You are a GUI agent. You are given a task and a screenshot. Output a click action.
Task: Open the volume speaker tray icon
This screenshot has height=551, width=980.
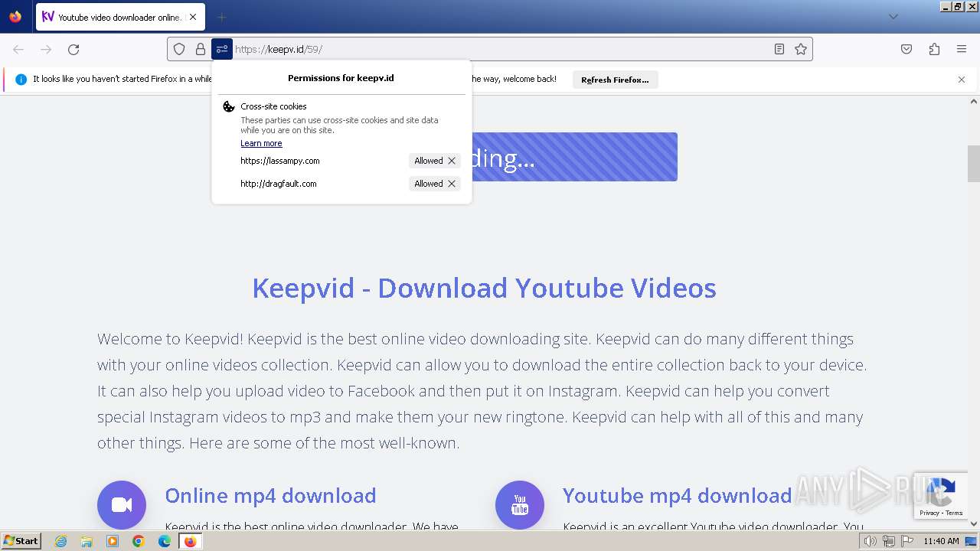tap(871, 541)
